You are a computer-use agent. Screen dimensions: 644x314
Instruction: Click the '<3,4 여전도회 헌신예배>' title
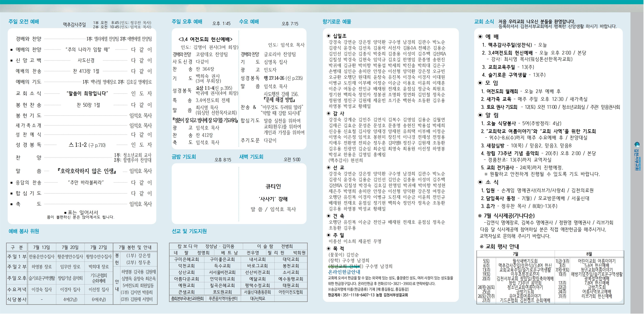(x=205, y=39)
